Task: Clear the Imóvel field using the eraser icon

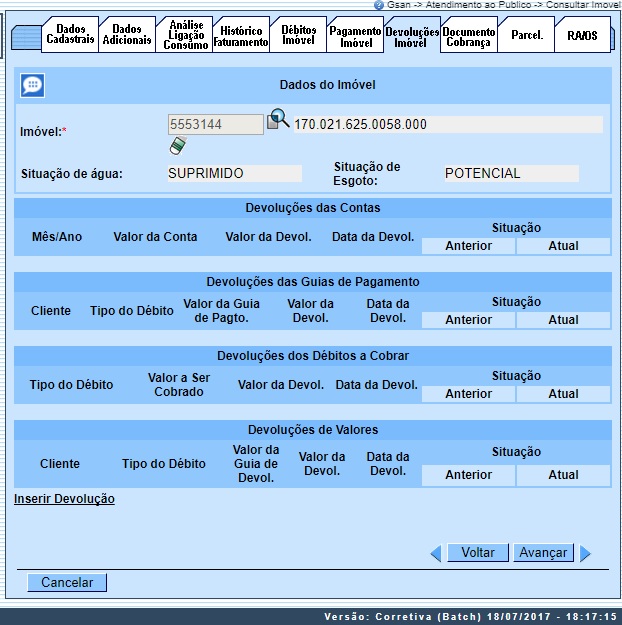Action: click(x=177, y=146)
